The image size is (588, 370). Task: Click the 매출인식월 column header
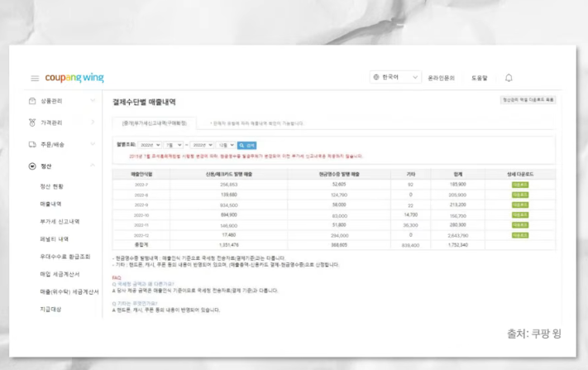141,174
